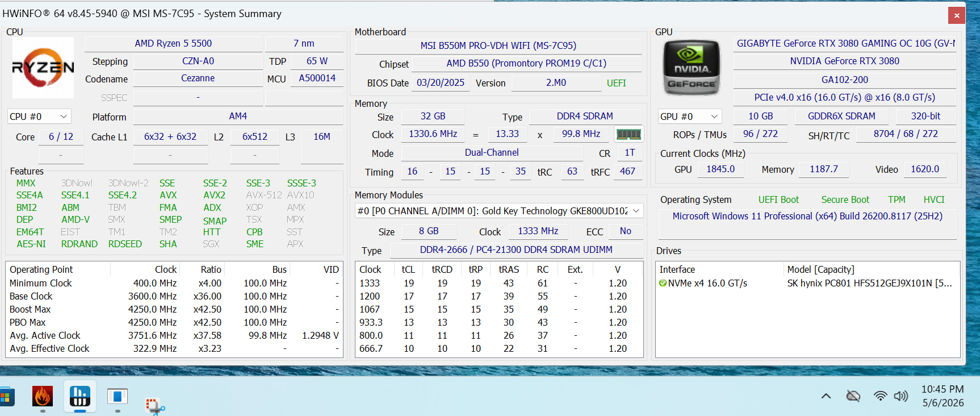Click the A500014 MCU field

[317, 78]
